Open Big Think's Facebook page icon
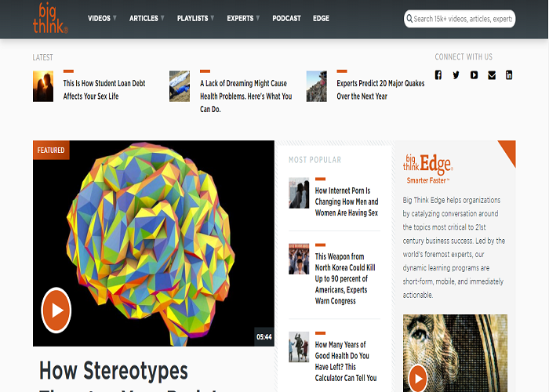Image resolution: width=549 pixels, height=392 pixels. coord(438,75)
